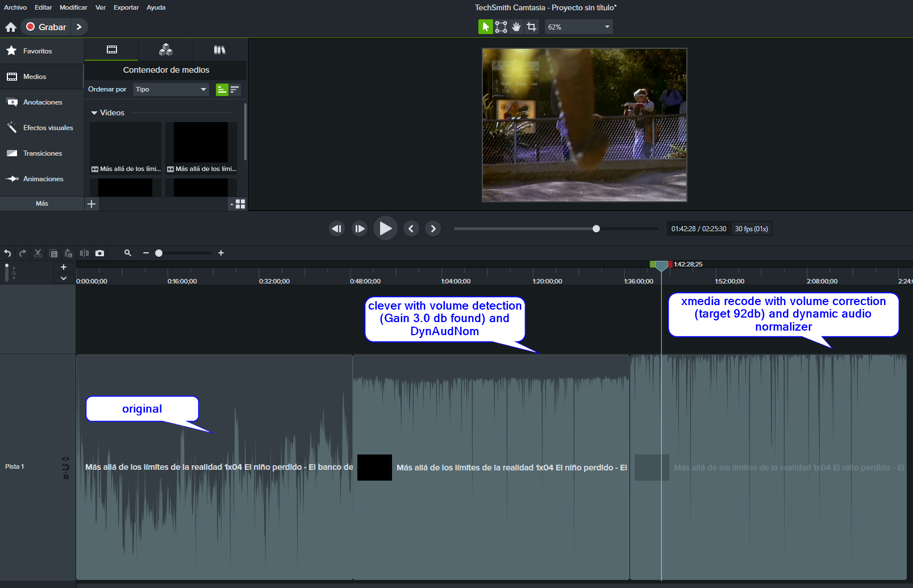Open the canvas zoom 62% dropdown
Image resolution: width=913 pixels, height=588 pixels.
pos(578,27)
